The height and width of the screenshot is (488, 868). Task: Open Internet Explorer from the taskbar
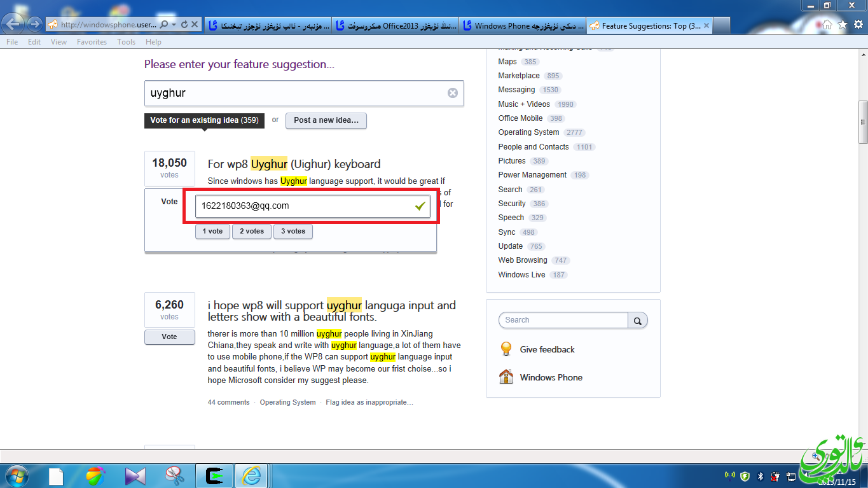pyautogui.click(x=251, y=476)
